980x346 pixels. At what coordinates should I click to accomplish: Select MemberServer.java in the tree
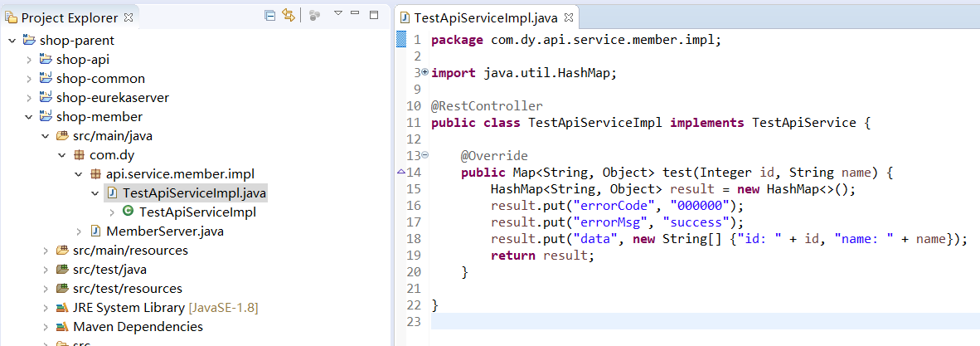click(165, 231)
